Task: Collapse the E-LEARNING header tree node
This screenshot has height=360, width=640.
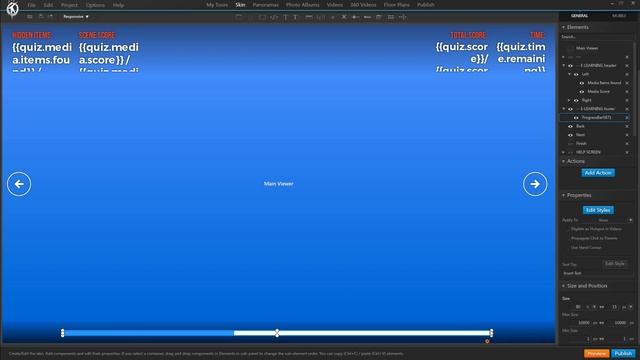Action: coord(564,66)
